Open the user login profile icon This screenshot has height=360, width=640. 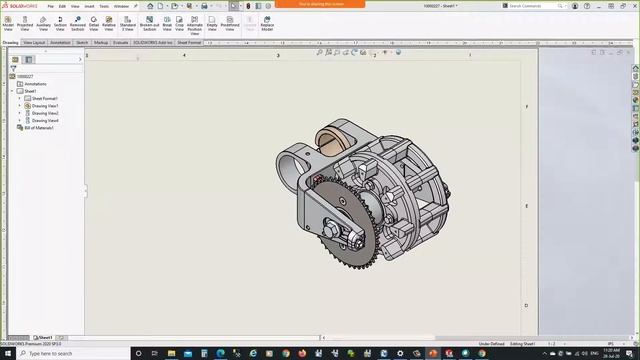pos(575,6)
